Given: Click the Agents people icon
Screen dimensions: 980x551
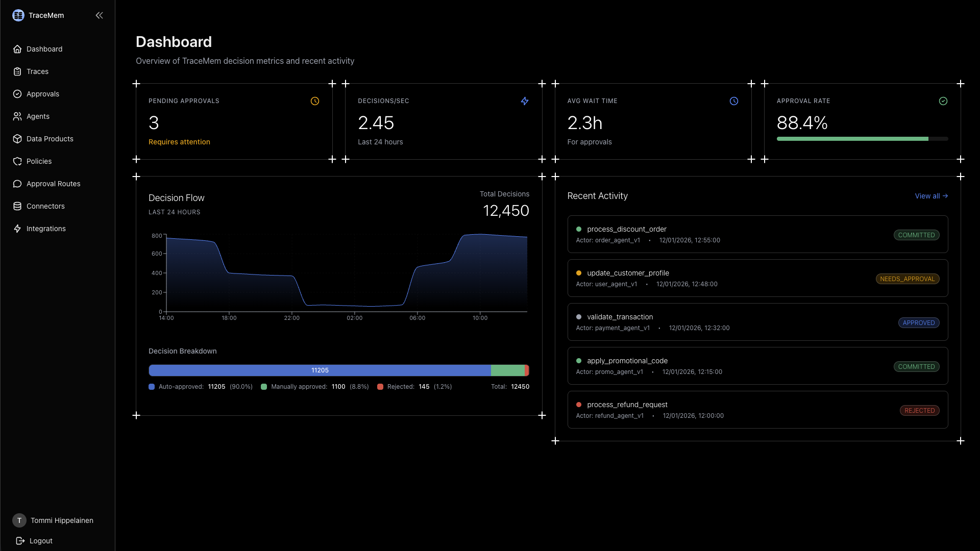Looking at the screenshot, I should click(17, 116).
